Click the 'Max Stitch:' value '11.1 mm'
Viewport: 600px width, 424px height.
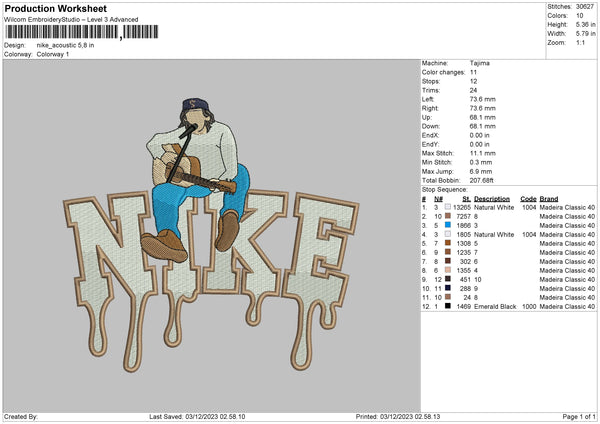(483, 153)
